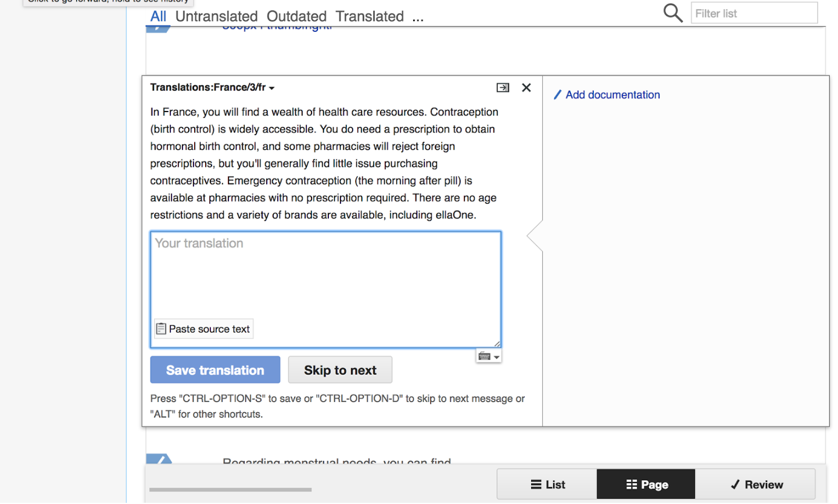This screenshot has width=838, height=504.
Task: Select the Page view mode
Action: pos(646,484)
